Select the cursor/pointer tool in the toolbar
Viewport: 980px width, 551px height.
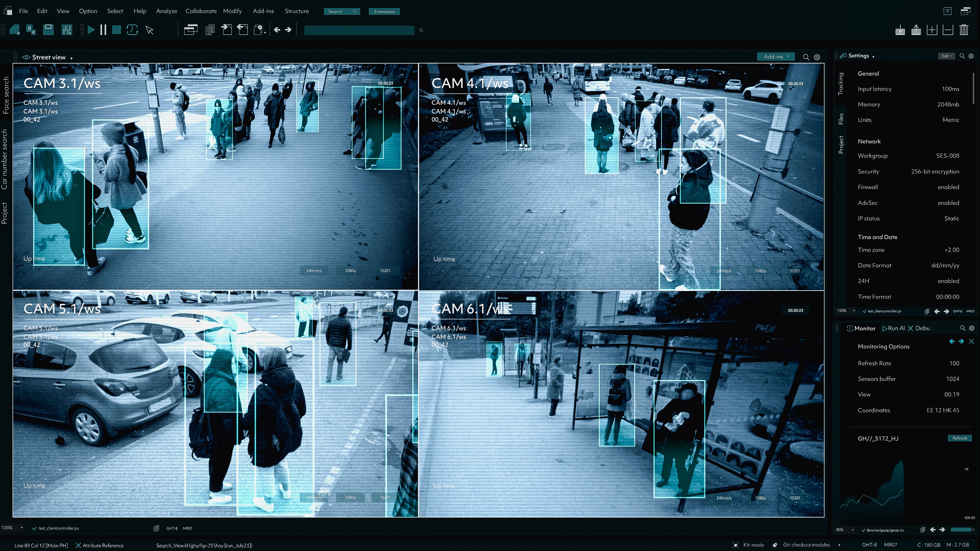click(149, 30)
